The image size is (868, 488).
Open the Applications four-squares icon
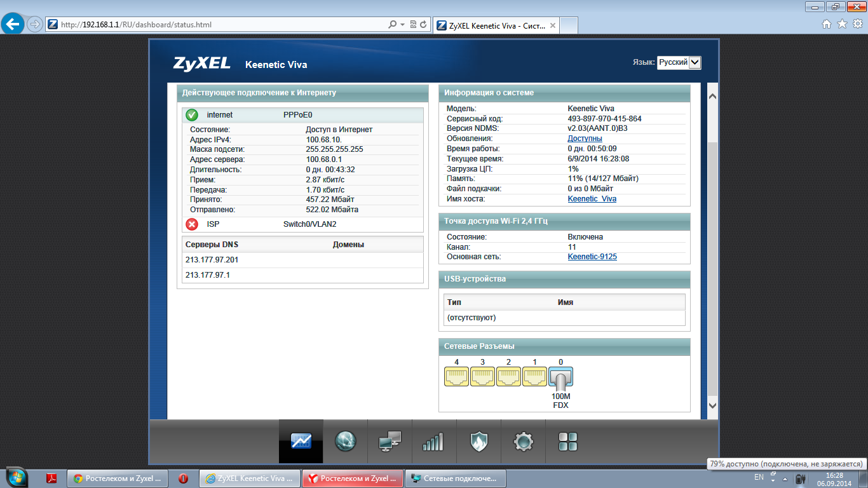click(x=567, y=441)
